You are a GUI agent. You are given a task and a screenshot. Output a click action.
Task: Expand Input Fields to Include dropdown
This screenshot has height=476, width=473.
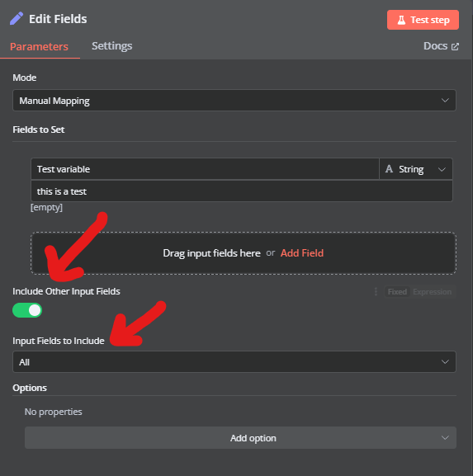click(234, 362)
